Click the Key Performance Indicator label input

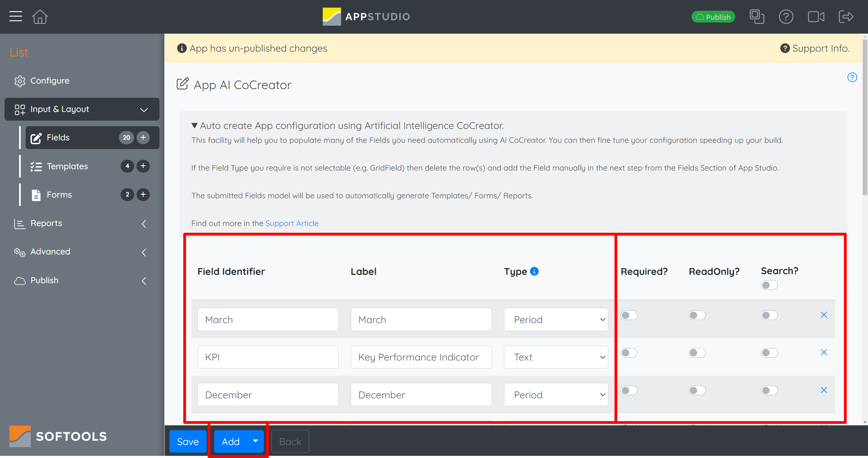point(421,357)
